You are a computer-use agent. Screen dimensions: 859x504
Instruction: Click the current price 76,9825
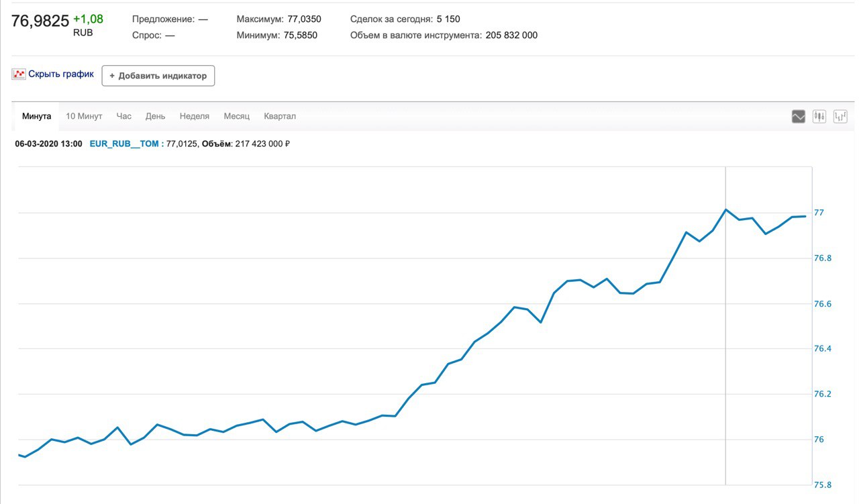point(40,21)
